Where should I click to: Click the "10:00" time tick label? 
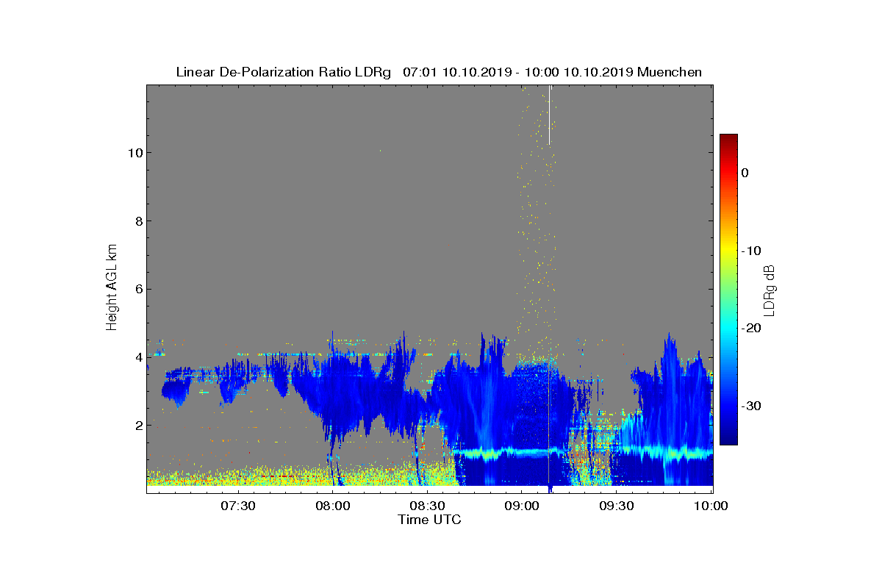coord(711,506)
